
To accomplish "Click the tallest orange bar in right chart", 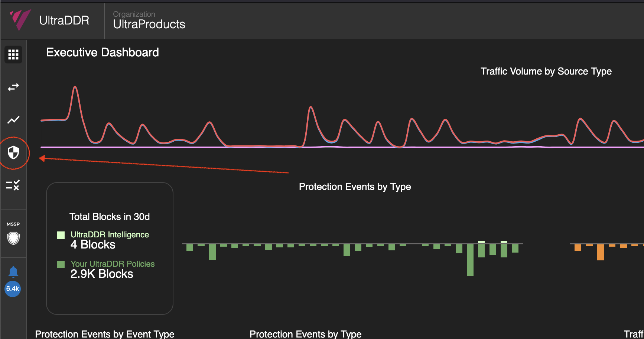I will (601, 252).
